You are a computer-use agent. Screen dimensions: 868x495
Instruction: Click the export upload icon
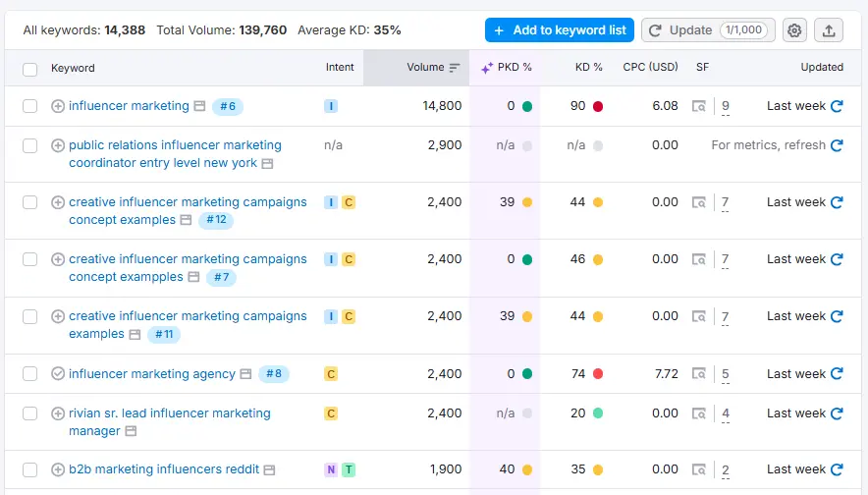pos(829,30)
